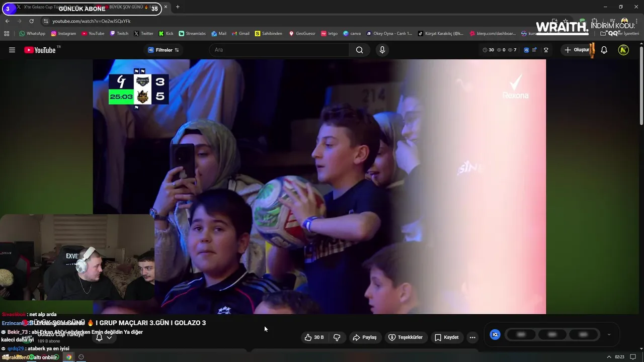Viewport: 644px width, 362px height.
Task: Click the address bar URL
Action: pyautogui.click(x=92, y=21)
